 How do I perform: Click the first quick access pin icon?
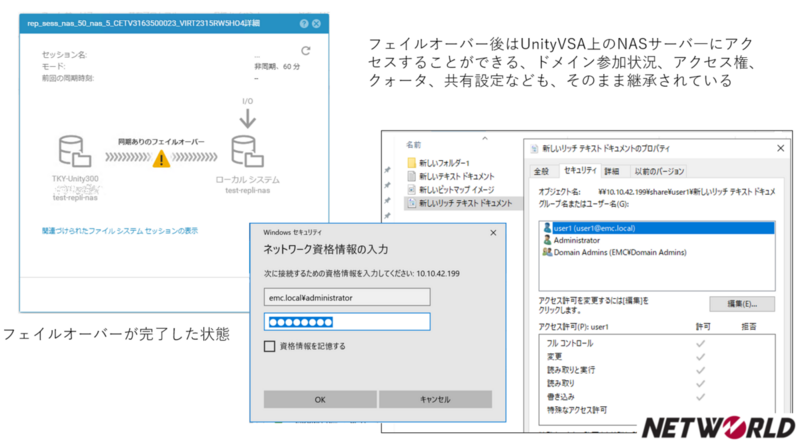point(387,169)
